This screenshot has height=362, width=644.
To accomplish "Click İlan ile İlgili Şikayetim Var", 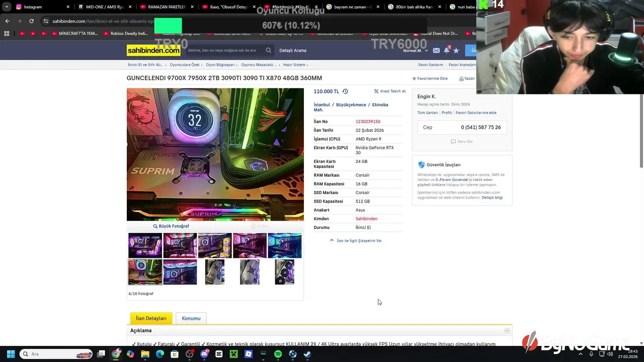I will (356, 241).
